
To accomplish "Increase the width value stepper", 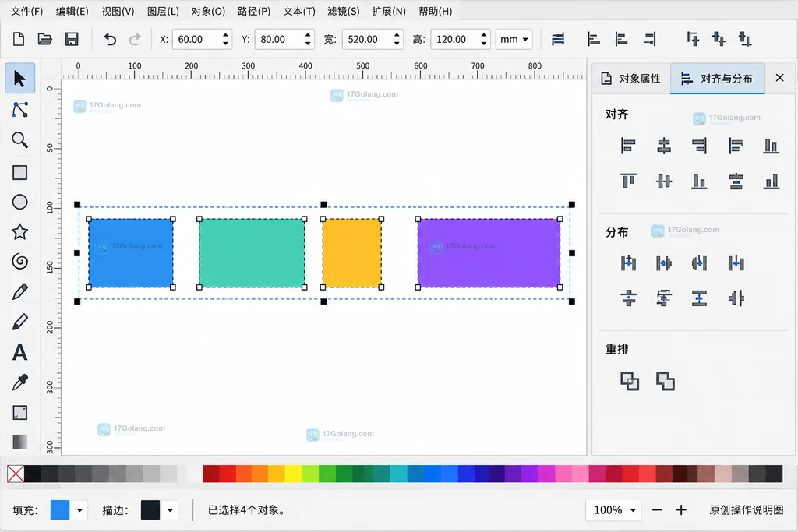I will [x=397, y=34].
